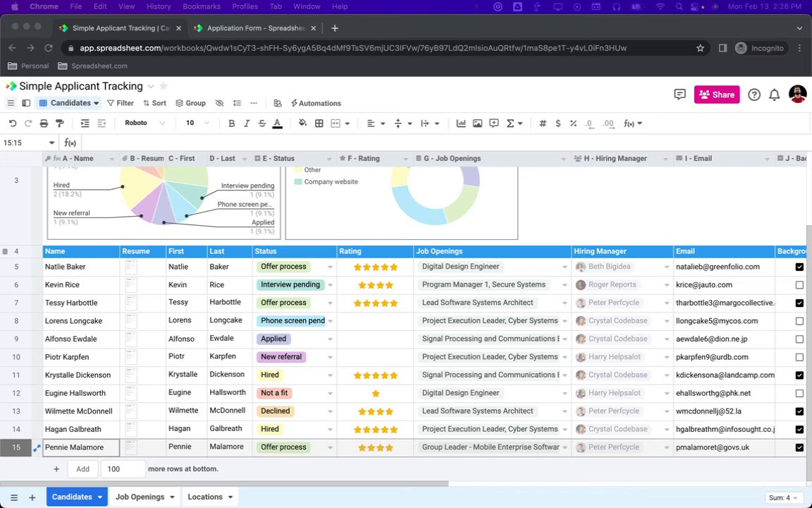Viewport: 812px width, 508px height.
Task: Open the notifications bell
Action: pos(774,95)
